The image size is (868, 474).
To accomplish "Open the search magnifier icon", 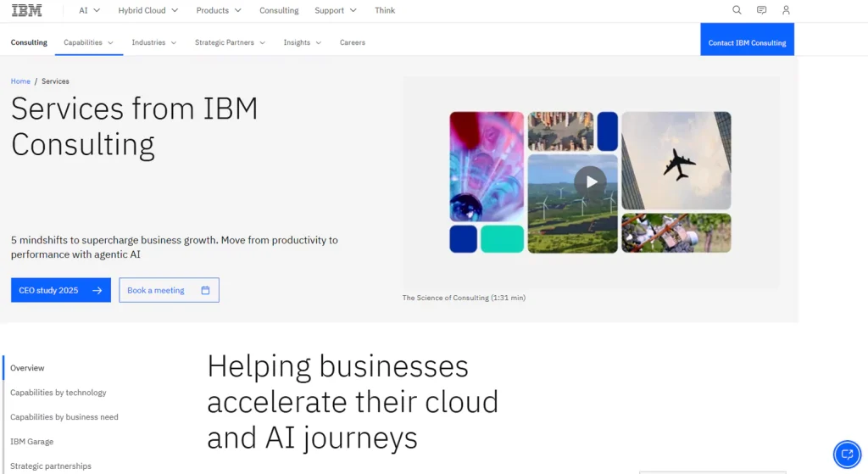I will click(737, 10).
